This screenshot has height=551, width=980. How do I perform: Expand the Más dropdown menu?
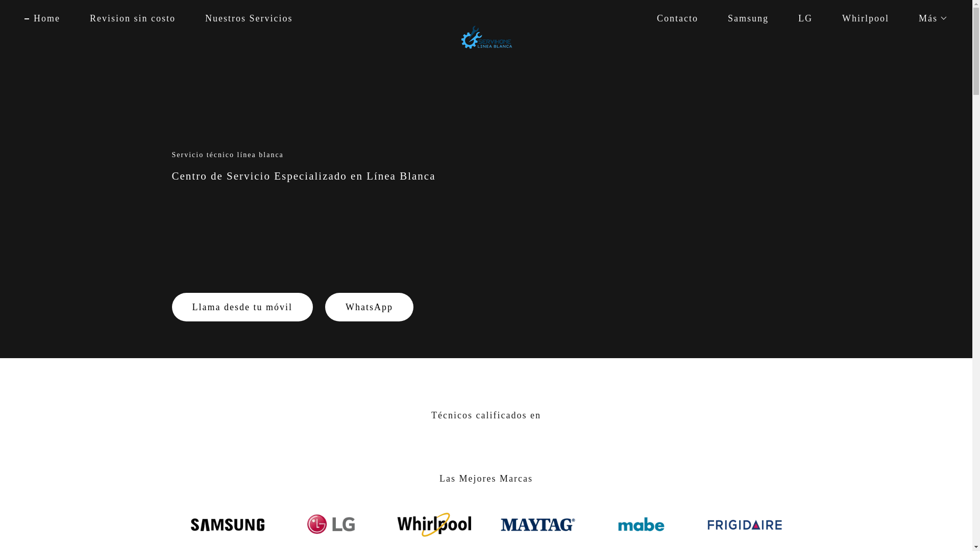pos(933,18)
